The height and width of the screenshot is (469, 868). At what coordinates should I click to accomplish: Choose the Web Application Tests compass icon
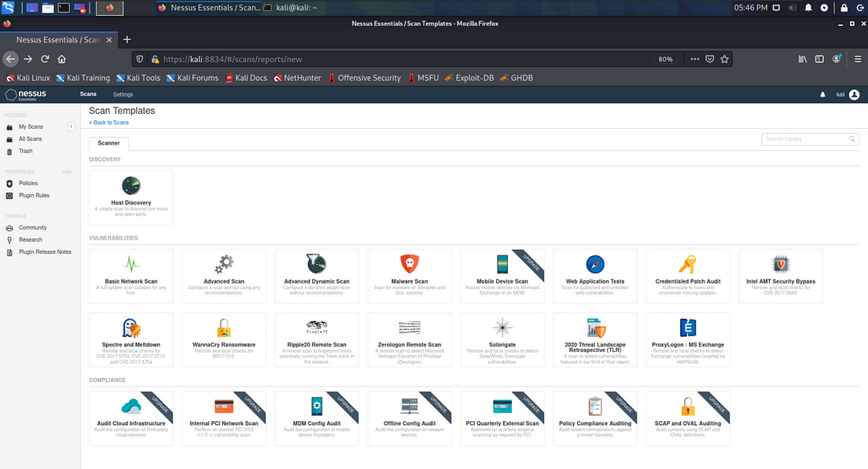click(x=595, y=265)
